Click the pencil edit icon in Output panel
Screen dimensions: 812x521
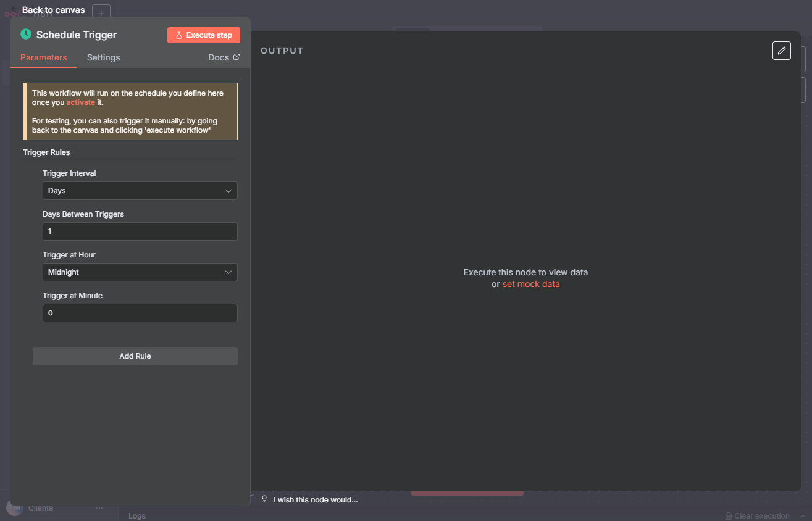tap(781, 51)
